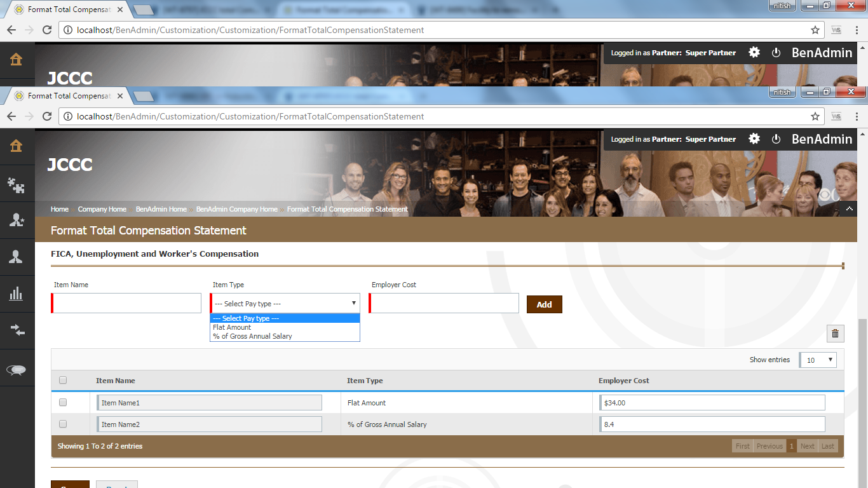
Task: Click the power logout icon in front window
Action: tap(776, 139)
